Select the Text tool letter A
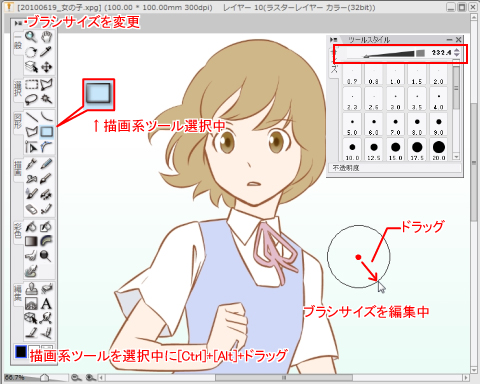Screen dimensions: 480x384 point(47,304)
